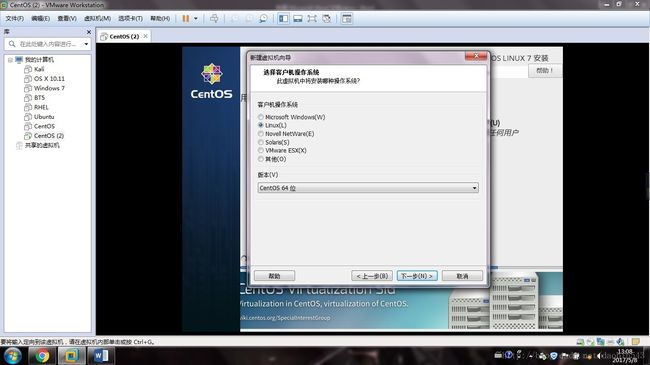Click the system tray volume icon
This screenshot has height=365, width=650.
599,356
